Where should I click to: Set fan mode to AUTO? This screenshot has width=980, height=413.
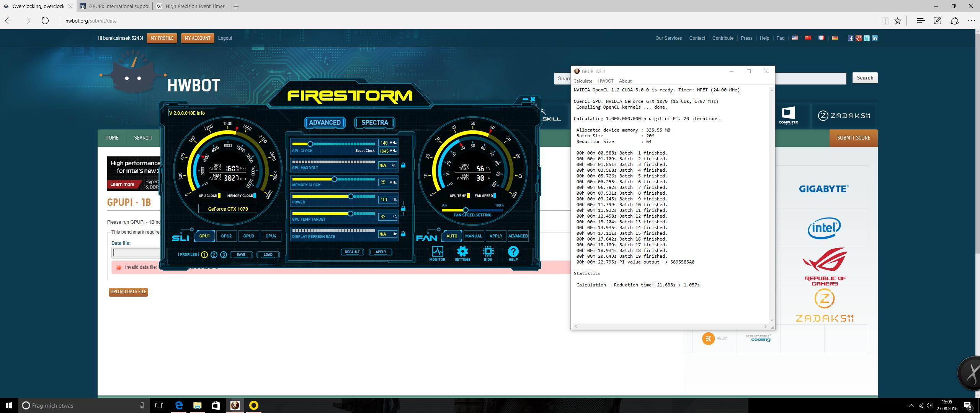point(452,236)
